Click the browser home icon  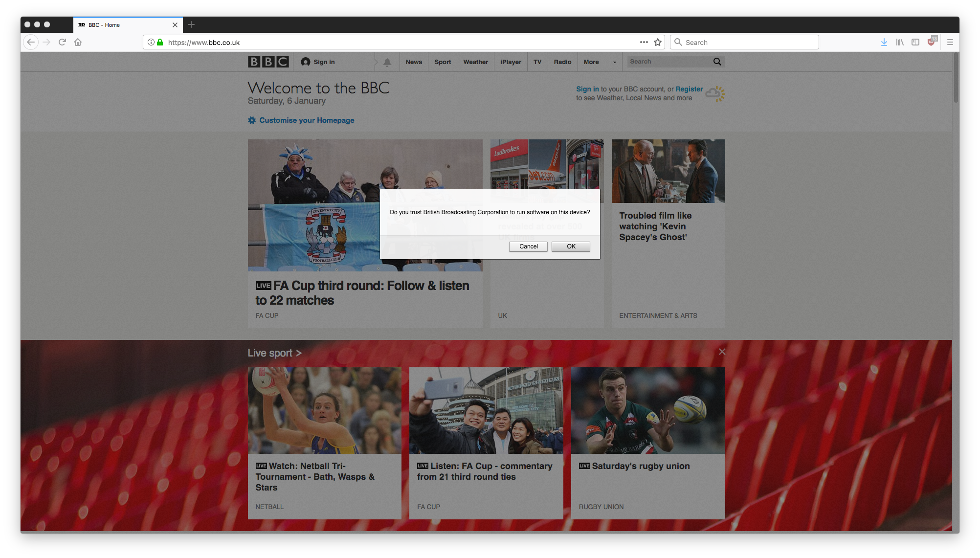click(78, 42)
